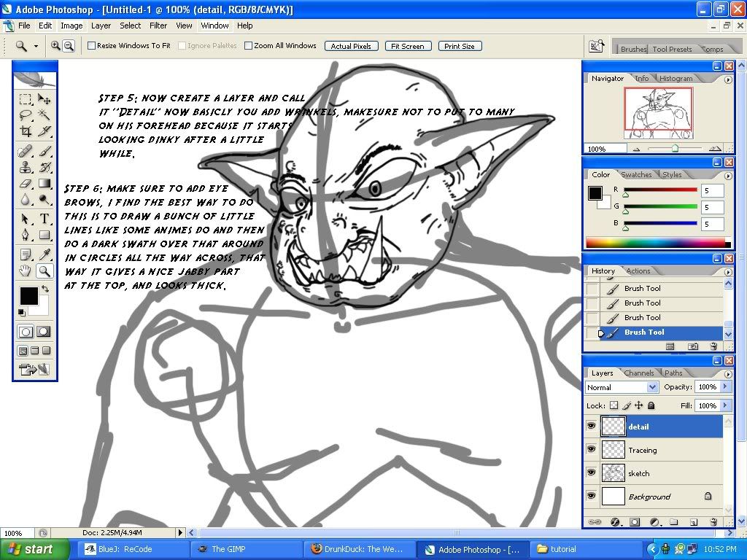Select the Healing Brush tool
Image resolution: width=747 pixels, height=560 pixels.
coord(26,152)
